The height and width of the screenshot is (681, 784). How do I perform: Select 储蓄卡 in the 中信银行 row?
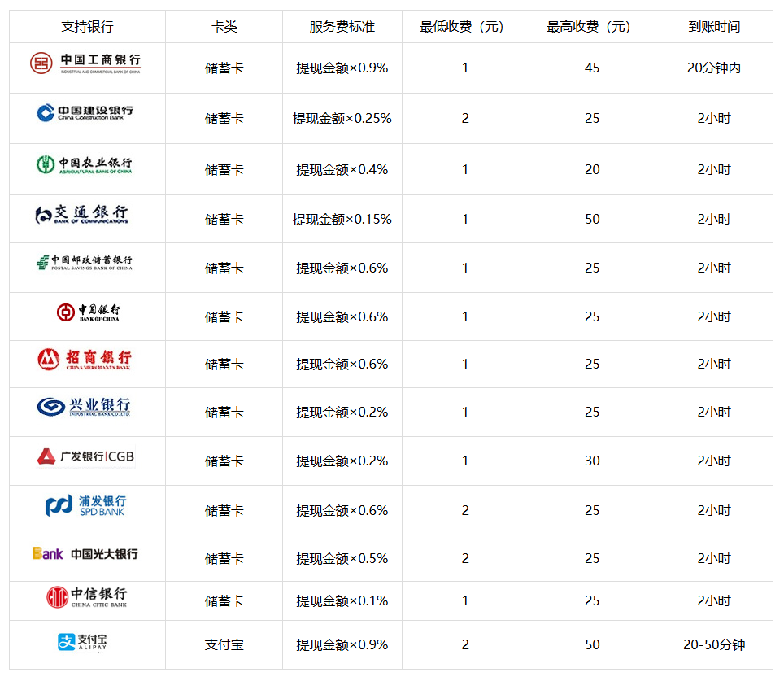[224, 601]
